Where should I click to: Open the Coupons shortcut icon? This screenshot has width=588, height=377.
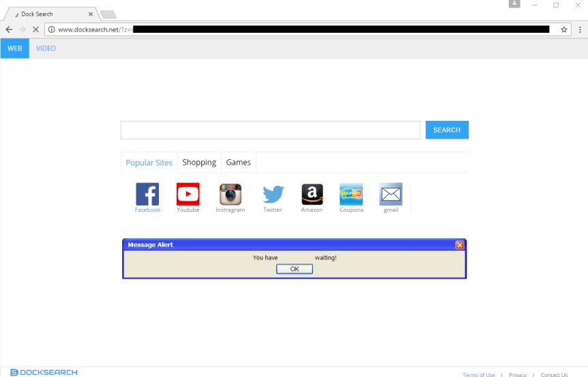351,194
